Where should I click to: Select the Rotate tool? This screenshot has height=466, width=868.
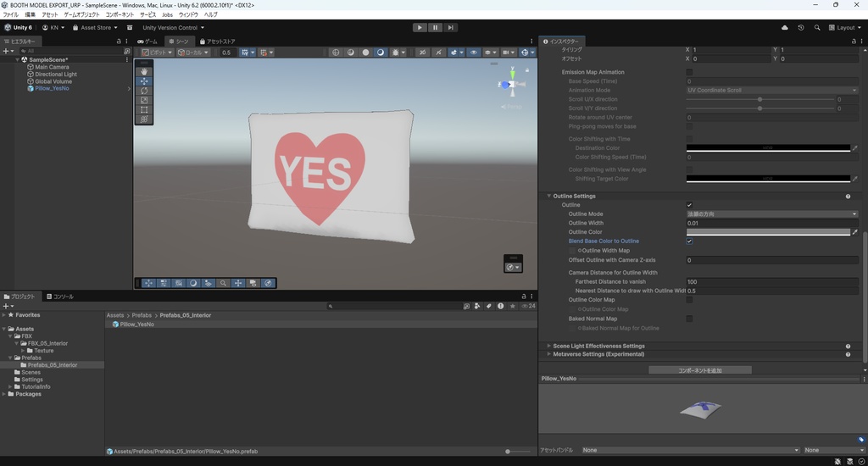[144, 91]
